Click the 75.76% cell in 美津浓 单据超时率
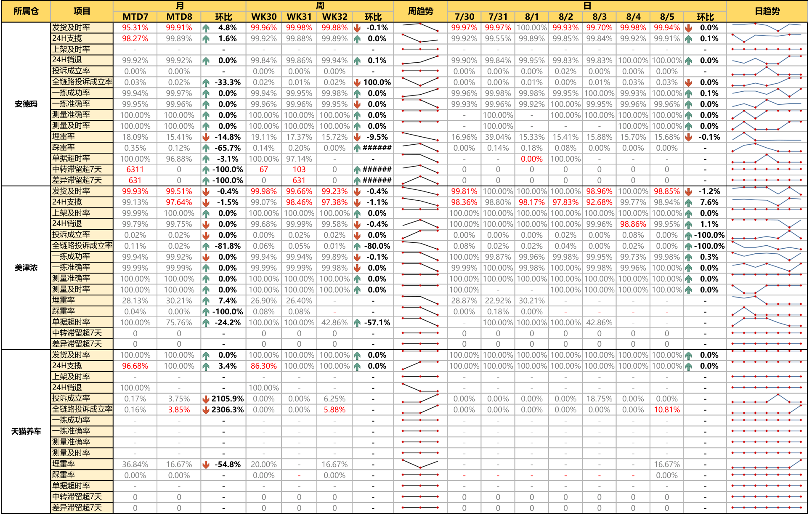Screen dimensions: 812x518 [x=179, y=323]
